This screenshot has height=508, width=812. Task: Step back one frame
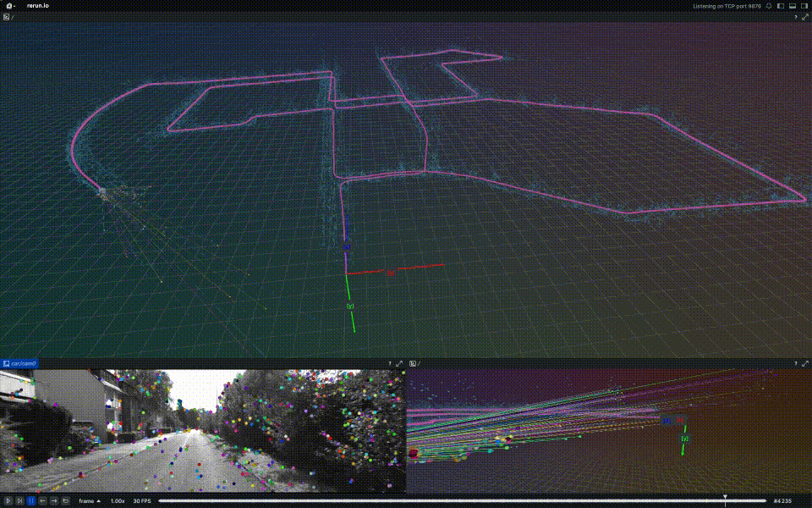coord(42,500)
